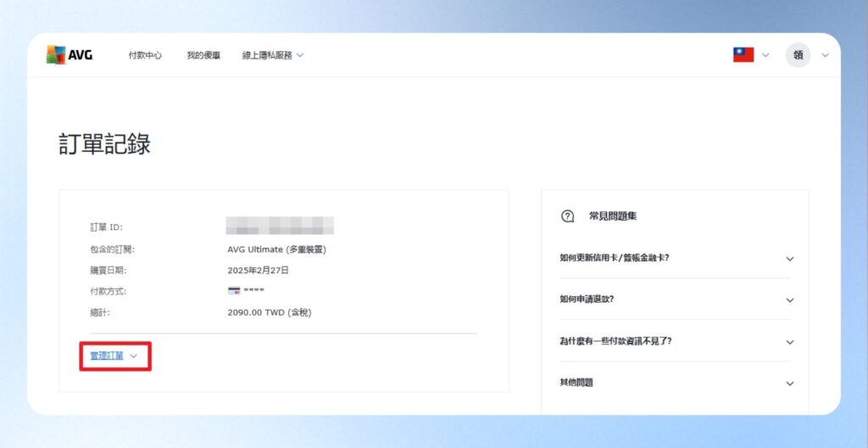Click the 管理訂單 link
This screenshot has height=448, width=868.
point(107,356)
